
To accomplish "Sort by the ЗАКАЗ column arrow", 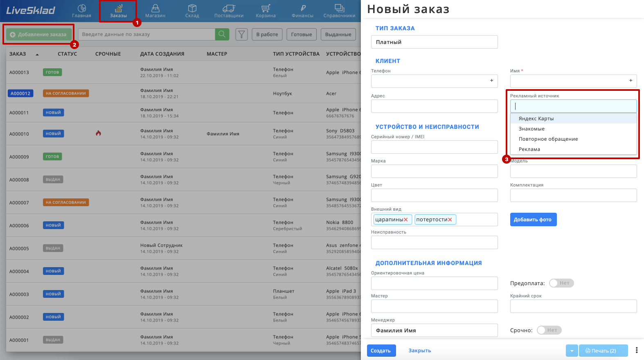I will pyautogui.click(x=37, y=54).
